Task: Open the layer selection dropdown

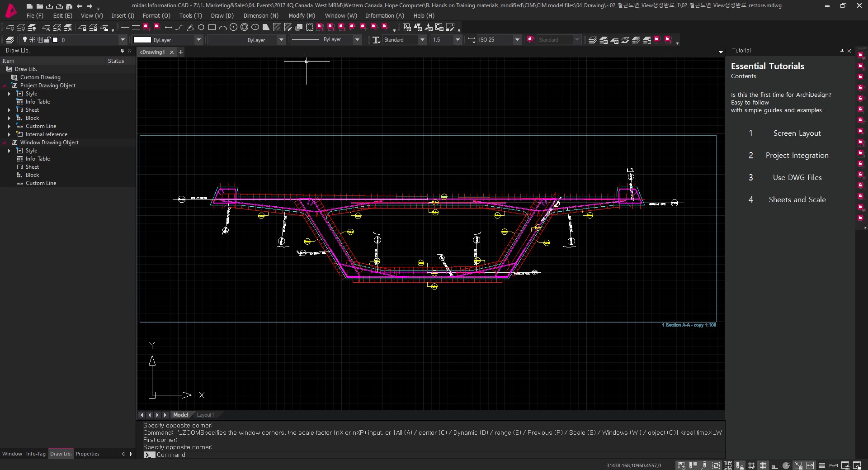Action: [122, 40]
